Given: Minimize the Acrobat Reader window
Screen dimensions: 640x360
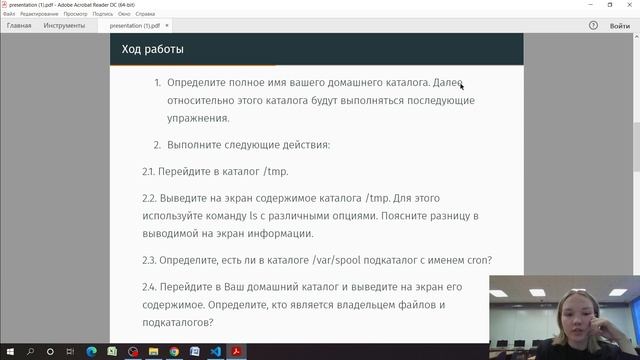Looking at the screenshot, I should [x=591, y=5].
